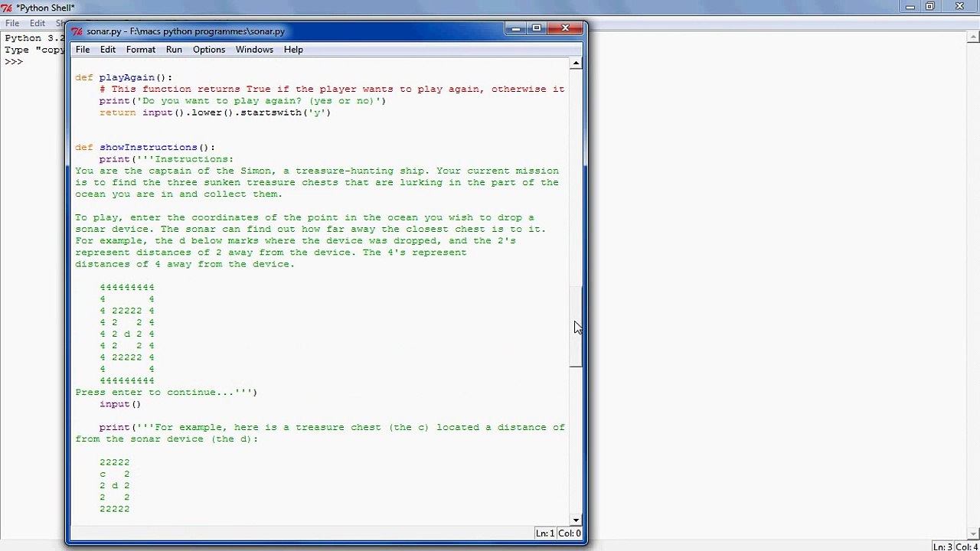980x551 pixels.
Task: Click the editor scrollbar down arrow
Action: coord(576,520)
